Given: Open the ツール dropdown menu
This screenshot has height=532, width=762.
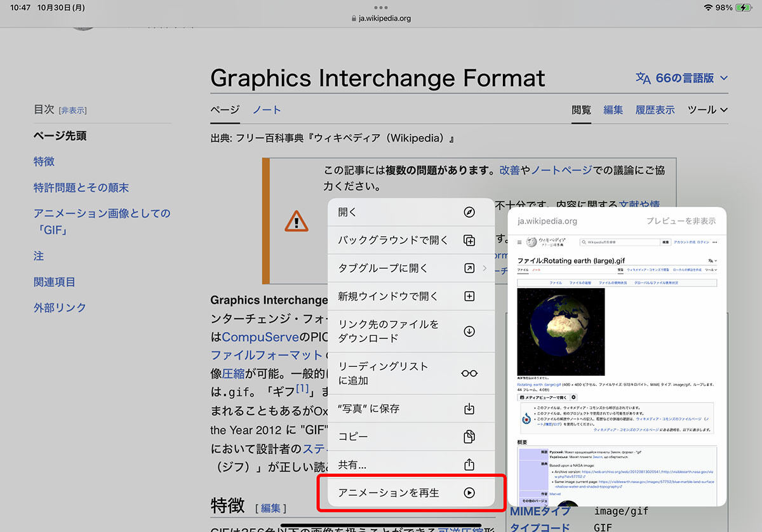Looking at the screenshot, I should pos(707,110).
